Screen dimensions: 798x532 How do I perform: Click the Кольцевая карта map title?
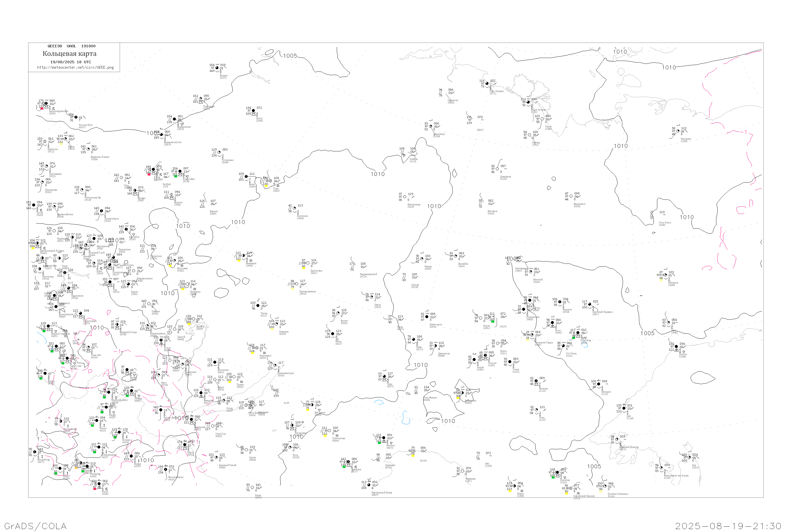(69, 54)
